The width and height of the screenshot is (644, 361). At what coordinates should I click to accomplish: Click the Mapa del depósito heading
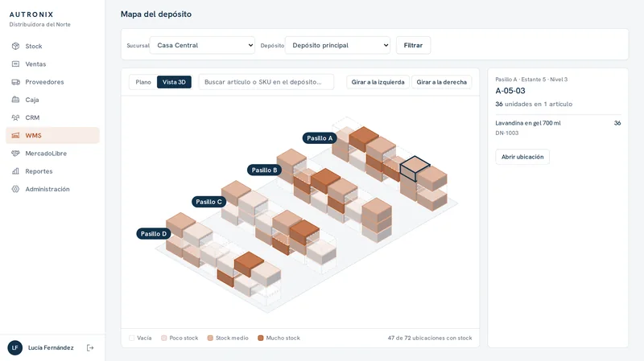pyautogui.click(x=156, y=14)
